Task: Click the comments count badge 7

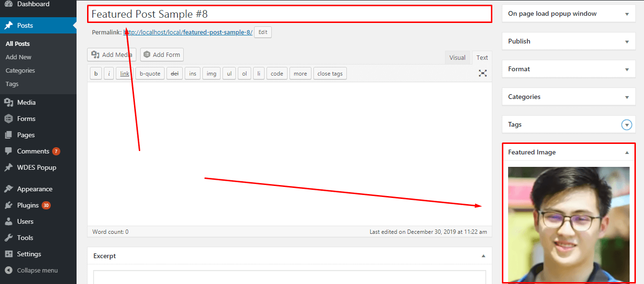Action: [56, 151]
